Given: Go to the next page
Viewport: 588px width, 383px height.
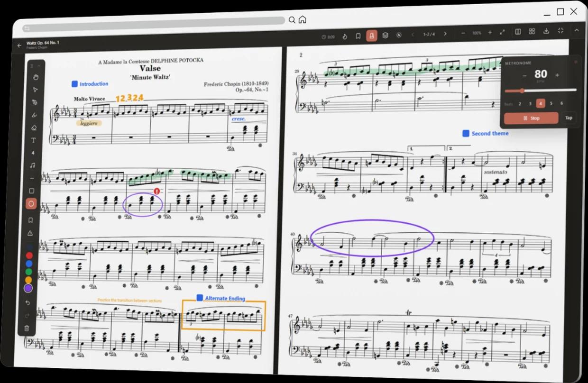Looking at the screenshot, I should 445,34.
